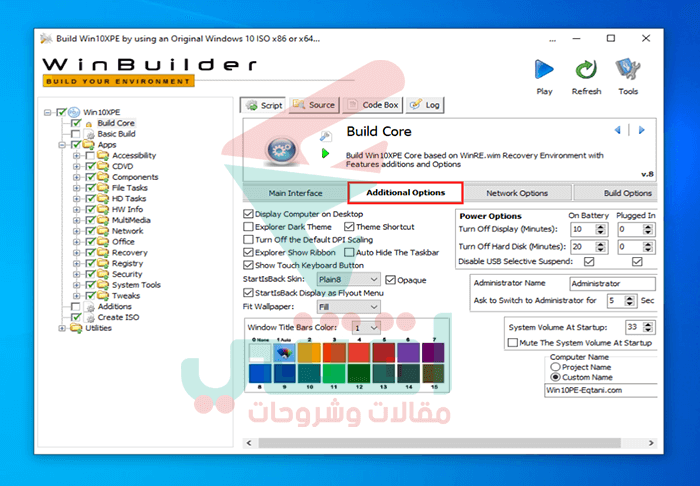Pick the blue title bar color swatch 8
The width and height of the screenshot is (700, 486).
(260, 374)
